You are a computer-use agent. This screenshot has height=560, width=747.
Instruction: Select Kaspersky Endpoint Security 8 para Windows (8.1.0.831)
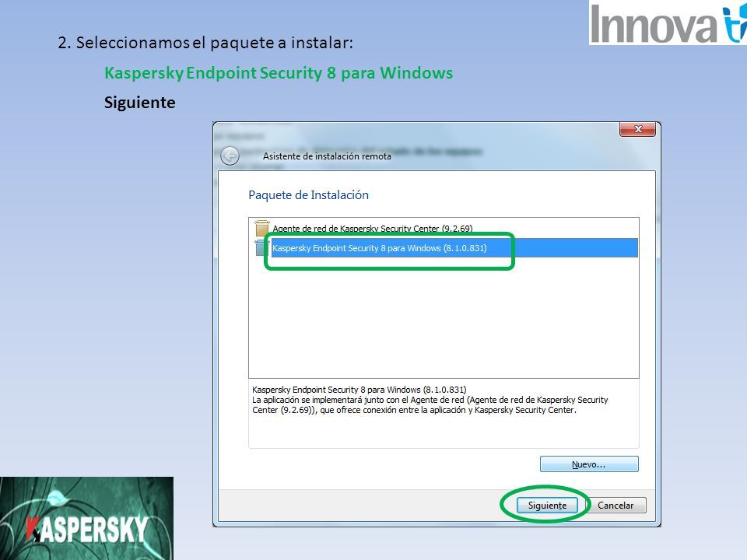point(454,248)
